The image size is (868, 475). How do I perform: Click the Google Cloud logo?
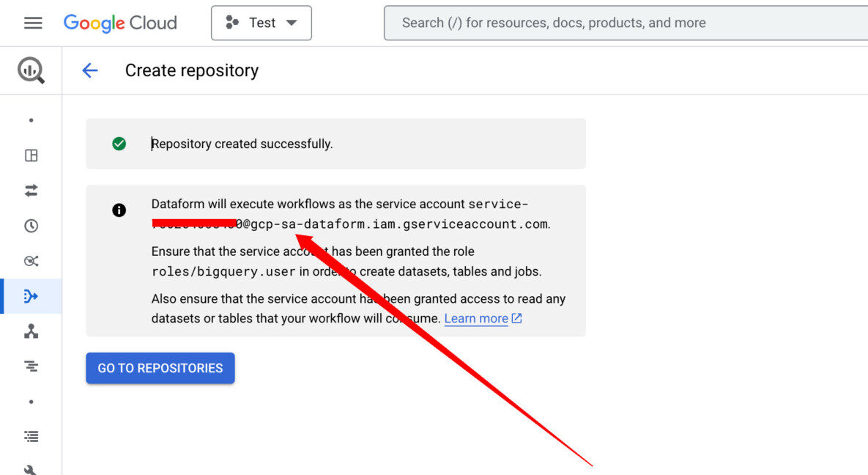[120, 23]
